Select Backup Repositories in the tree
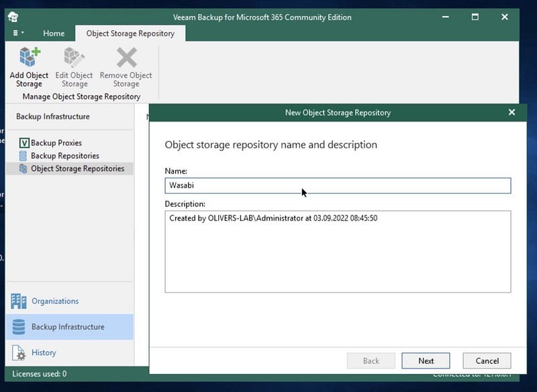The height and width of the screenshot is (392, 537). 65,156
